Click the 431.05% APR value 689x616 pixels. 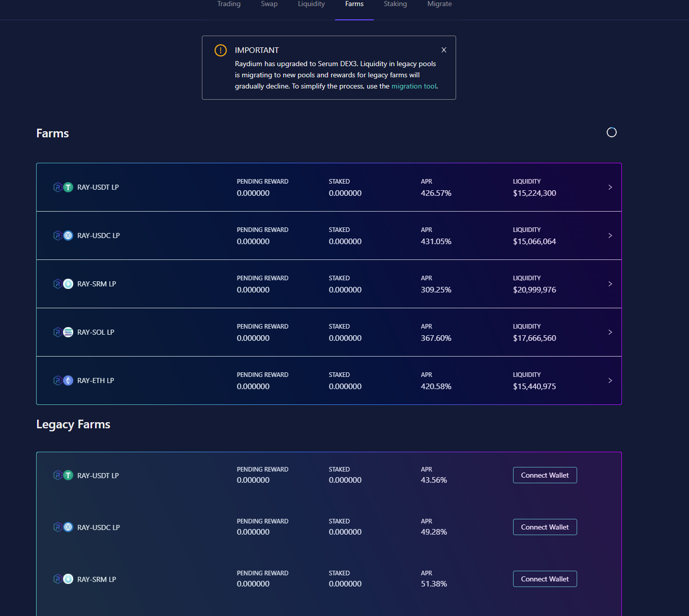coord(436,242)
